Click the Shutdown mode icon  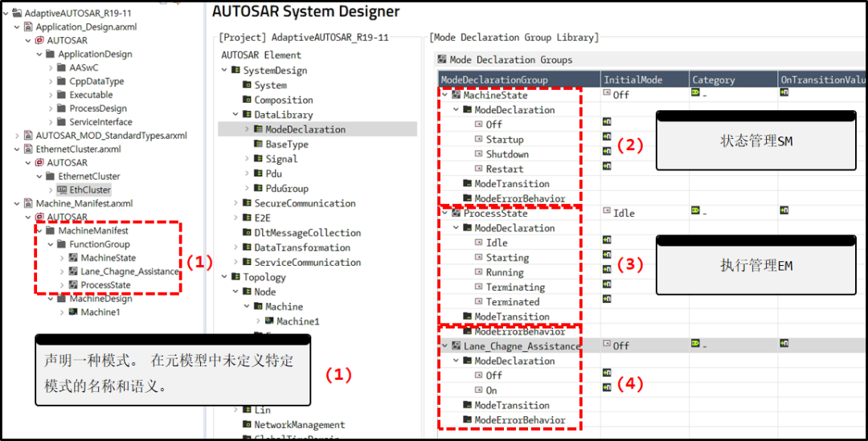479,154
